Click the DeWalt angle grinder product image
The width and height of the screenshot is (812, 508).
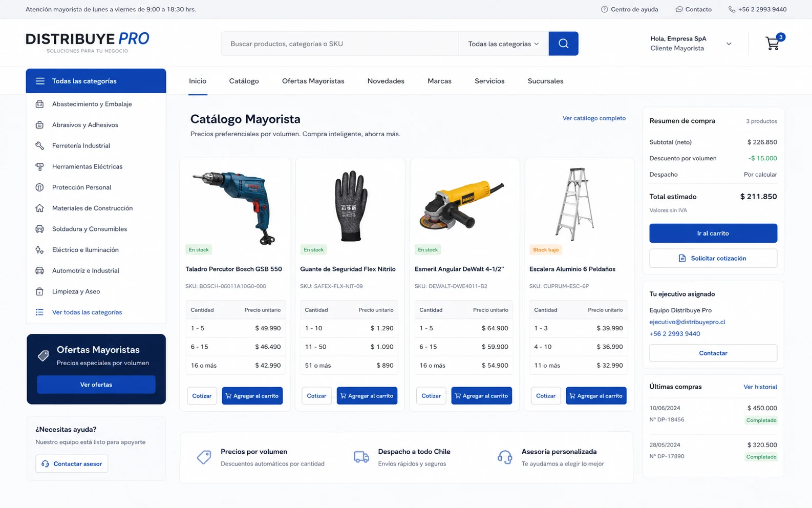click(x=462, y=205)
